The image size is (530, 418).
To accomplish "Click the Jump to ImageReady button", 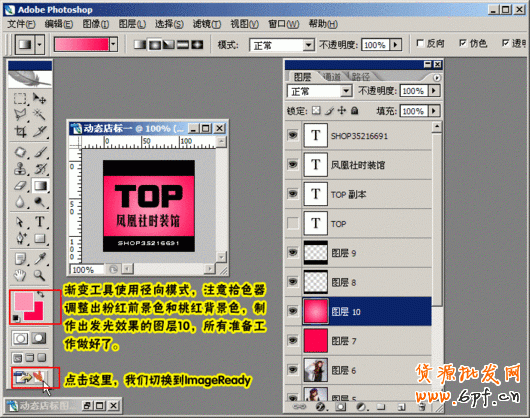I will pos(30,377).
